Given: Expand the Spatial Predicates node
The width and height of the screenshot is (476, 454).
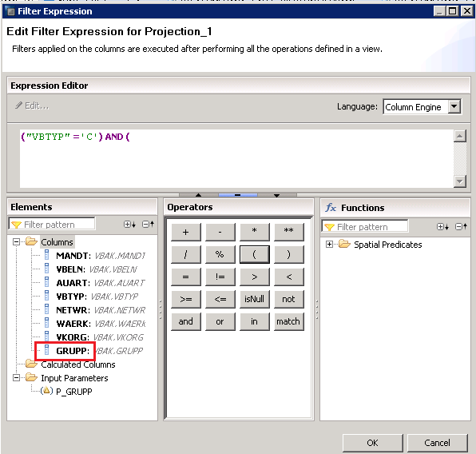Looking at the screenshot, I should click(x=329, y=244).
